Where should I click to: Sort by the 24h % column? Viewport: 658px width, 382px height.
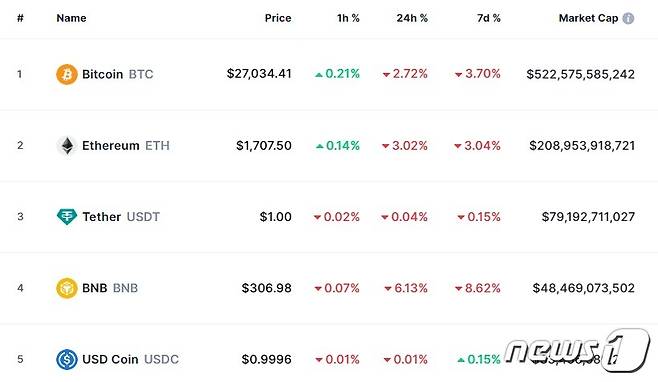(x=412, y=18)
